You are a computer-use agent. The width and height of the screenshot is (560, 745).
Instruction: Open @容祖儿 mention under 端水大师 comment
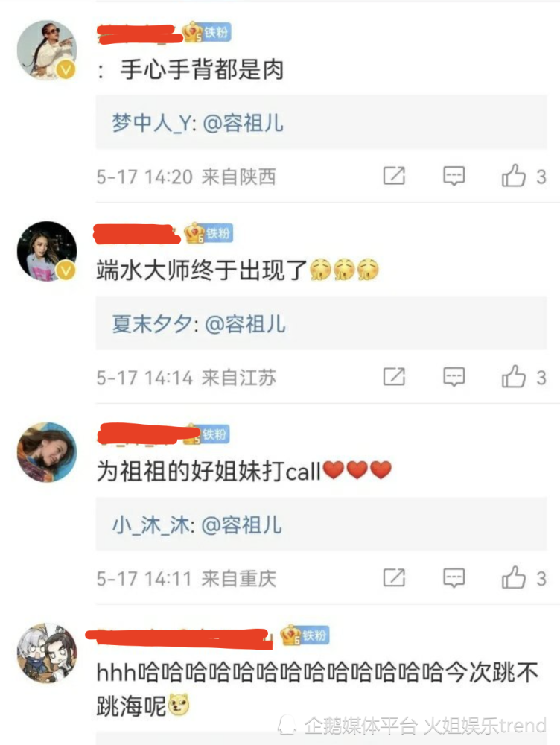tap(245, 325)
